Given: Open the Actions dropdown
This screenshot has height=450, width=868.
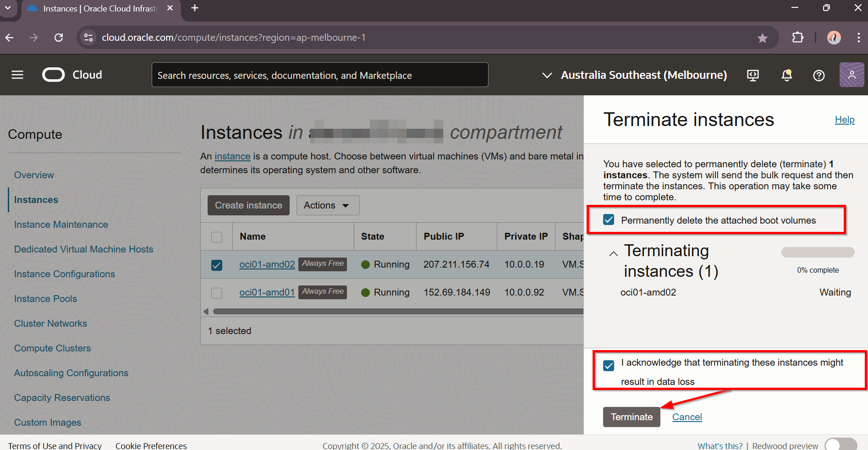Looking at the screenshot, I should (327, 205).
